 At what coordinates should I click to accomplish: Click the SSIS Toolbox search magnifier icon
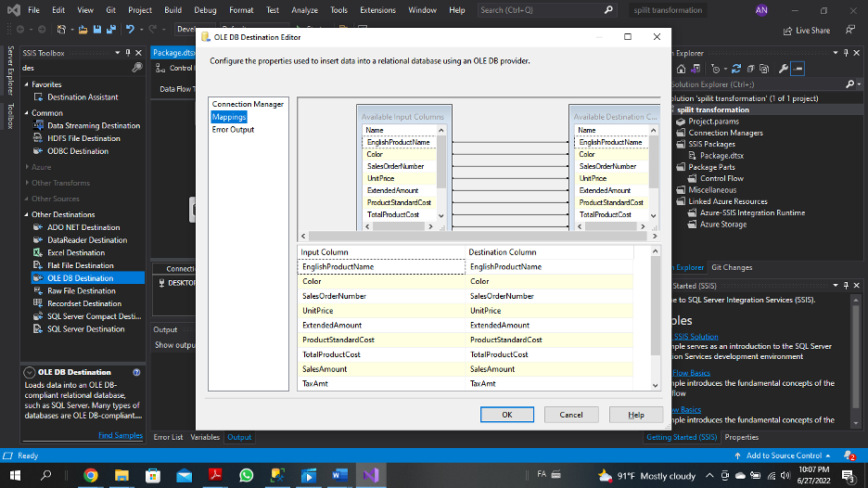[137, 68]
